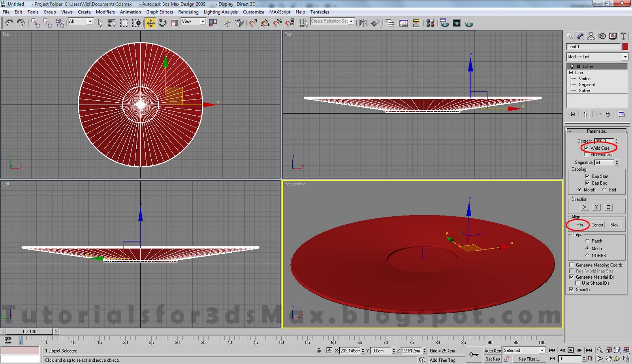Click the red object color swatch
Viewport: 632px width, 364px height.
coord(625,47)
